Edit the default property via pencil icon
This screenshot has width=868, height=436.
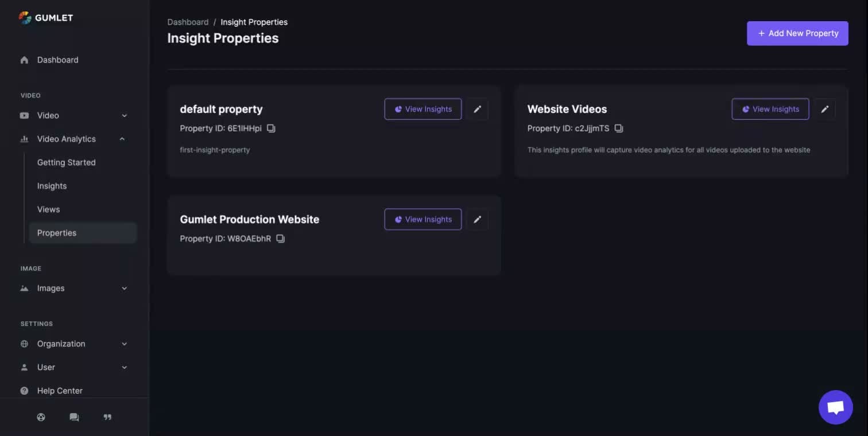coord(477,109)
